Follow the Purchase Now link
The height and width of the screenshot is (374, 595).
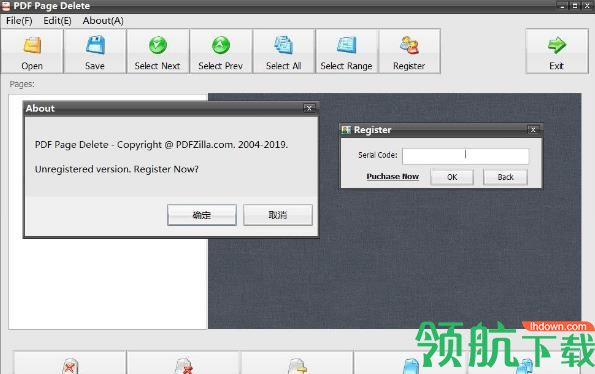tap(392, 177)
